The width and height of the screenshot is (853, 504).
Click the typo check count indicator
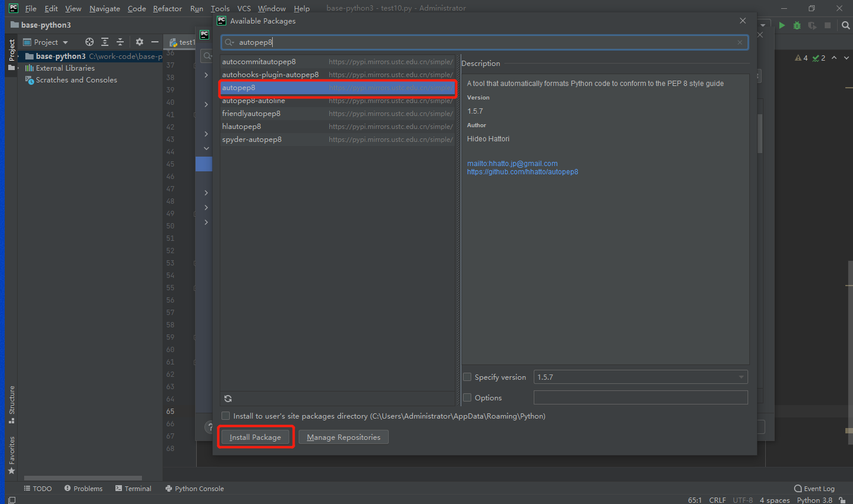819,58
